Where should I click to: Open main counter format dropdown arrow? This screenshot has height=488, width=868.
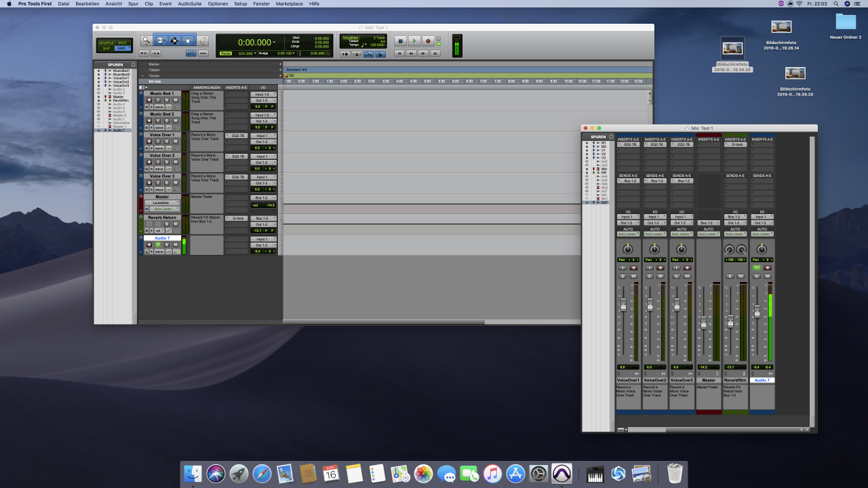pos(275,42)
